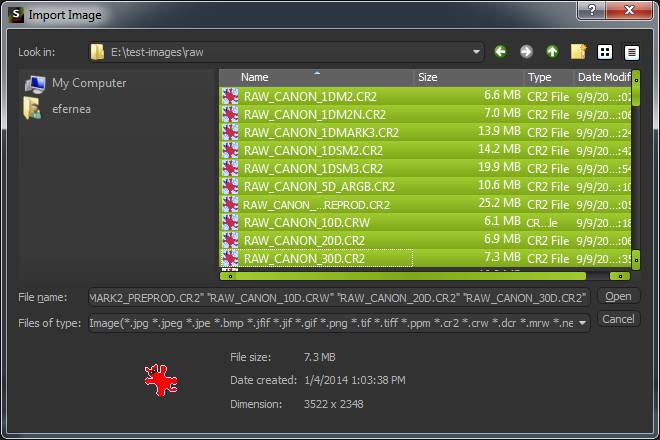Click file icon of RAW_CANON_10D.CRW
Image resolution: width=660 pixels, height=440 pixels.
tap(230, 222)
